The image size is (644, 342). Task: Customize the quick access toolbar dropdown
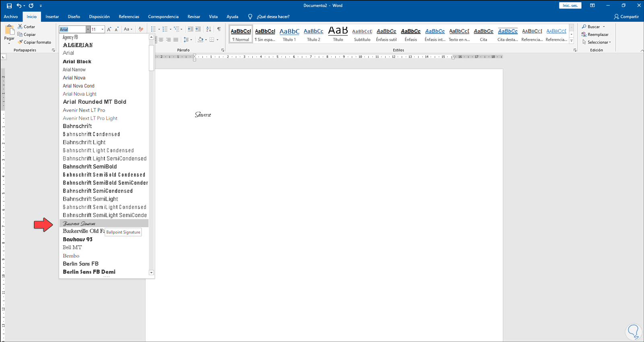tap(41, 6)
